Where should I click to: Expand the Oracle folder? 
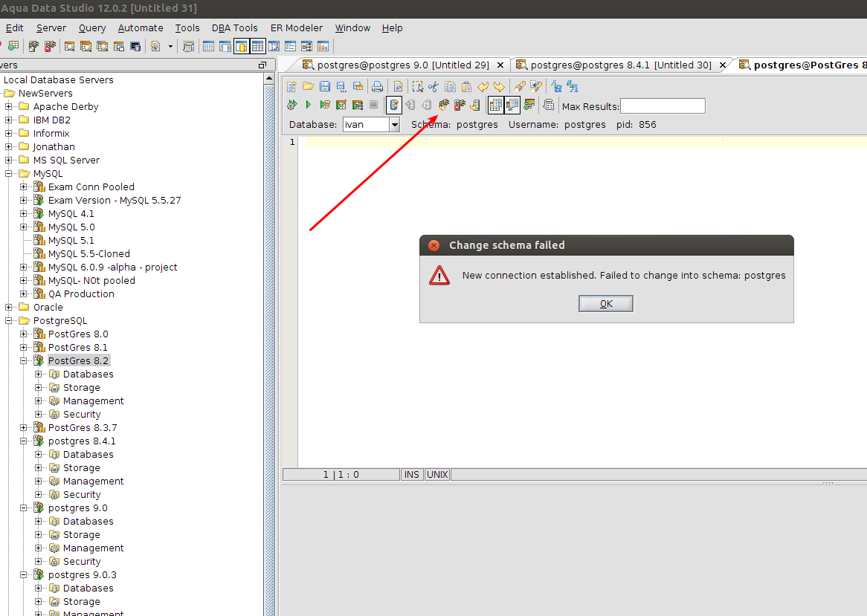click(x=8, y=307)
